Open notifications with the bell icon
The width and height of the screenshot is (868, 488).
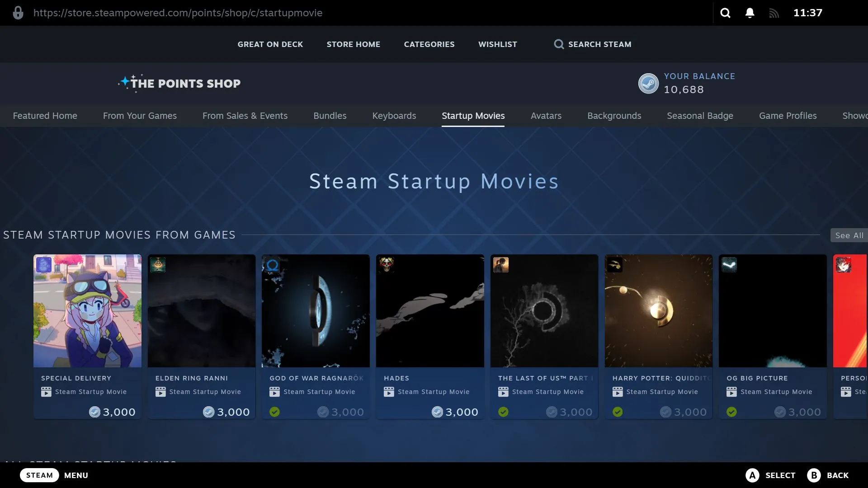[x=750, y=13]
